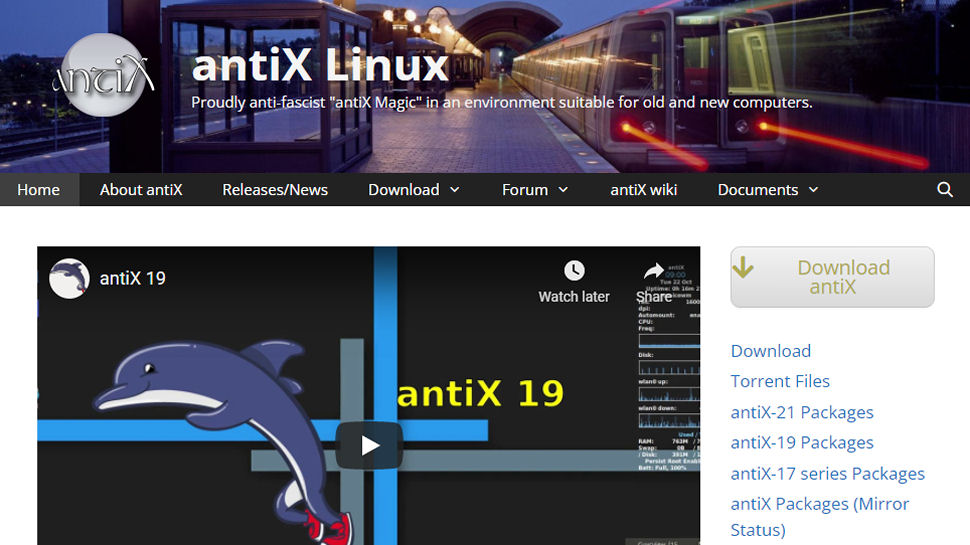Screen dimensions: 970x545
Task: Click the antiX Linux site title
Action: coord(320,64)
